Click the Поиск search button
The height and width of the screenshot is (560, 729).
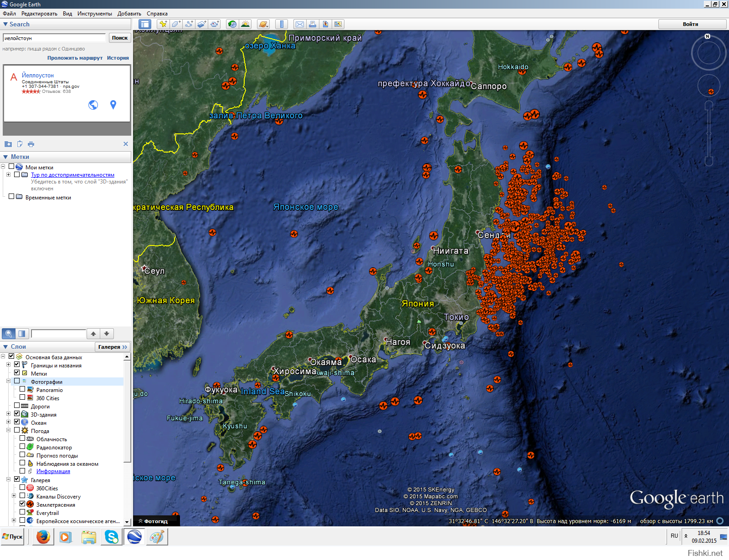point(120,38)
